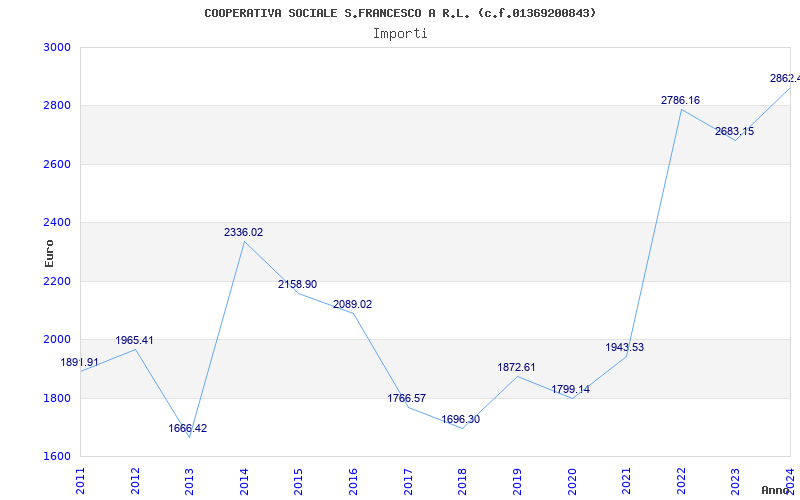Select the 2158.90 data label
The image size is (800, 500).
pyautogui.click(x=297, y=284)
